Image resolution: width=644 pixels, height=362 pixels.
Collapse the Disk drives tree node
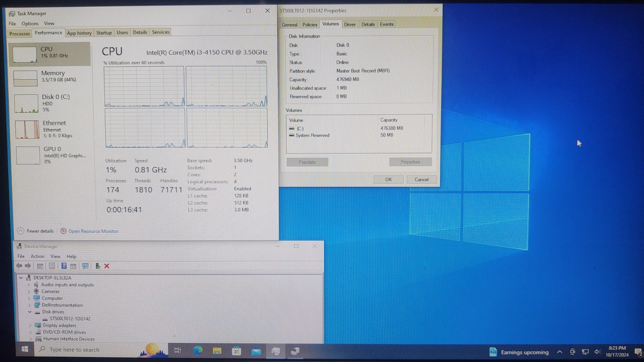click(30, 312)
